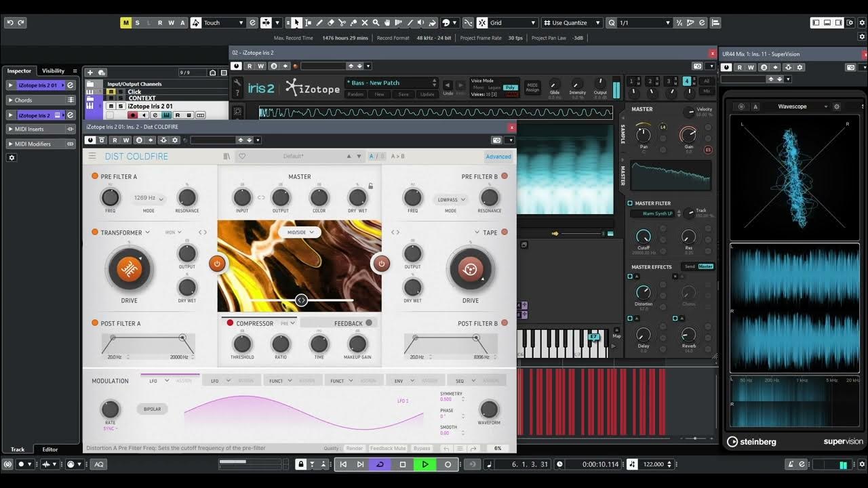The height and width of the screenshot is (488, 868).
Task: Select the Mute X tool
Action: point(365,22)
